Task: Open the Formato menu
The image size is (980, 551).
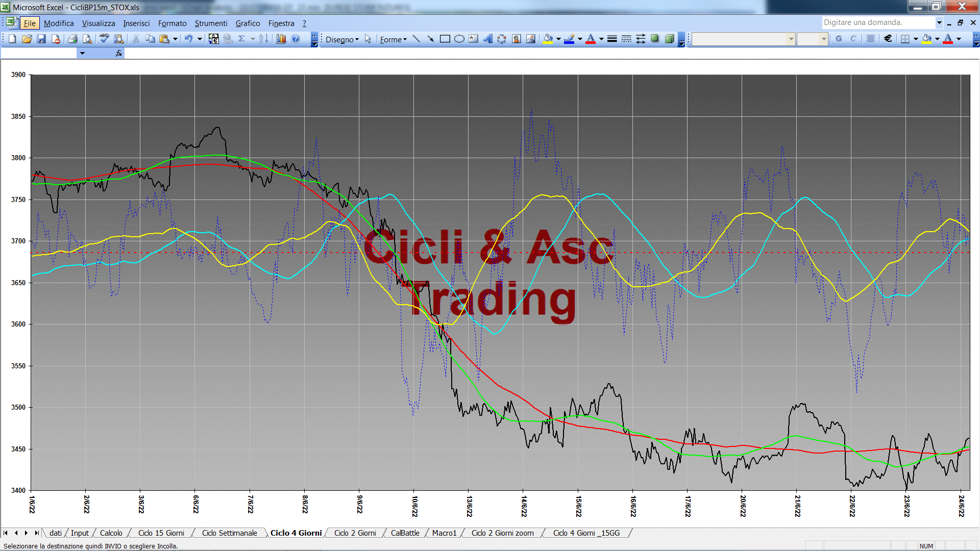Action: [x=173, y=23]
